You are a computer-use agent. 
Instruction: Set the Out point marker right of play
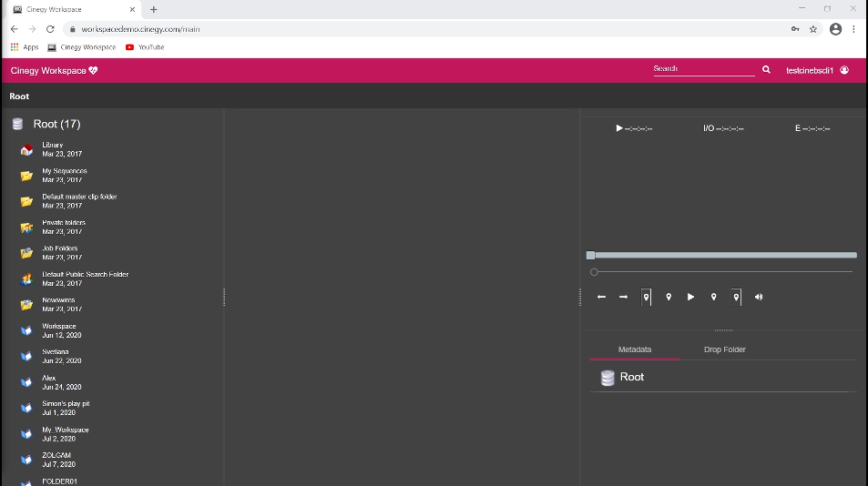[713, 297]
